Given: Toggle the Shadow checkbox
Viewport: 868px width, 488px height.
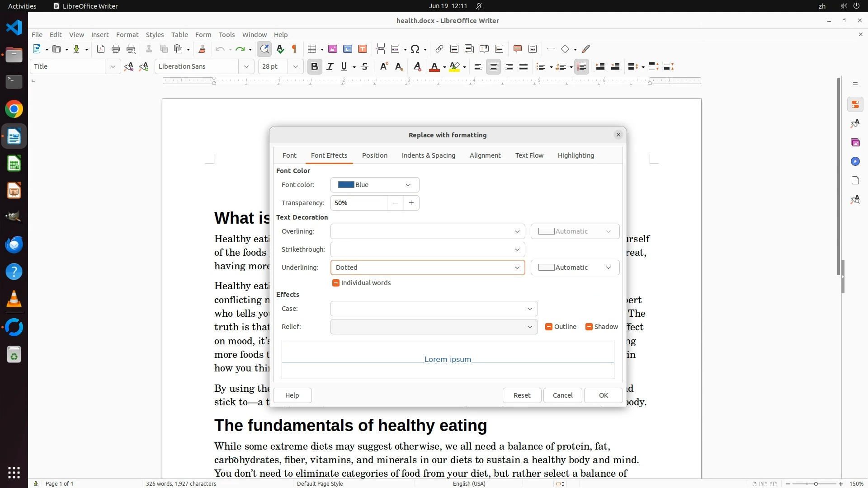Looking at the screenshot, I should [x=589, y=327].
